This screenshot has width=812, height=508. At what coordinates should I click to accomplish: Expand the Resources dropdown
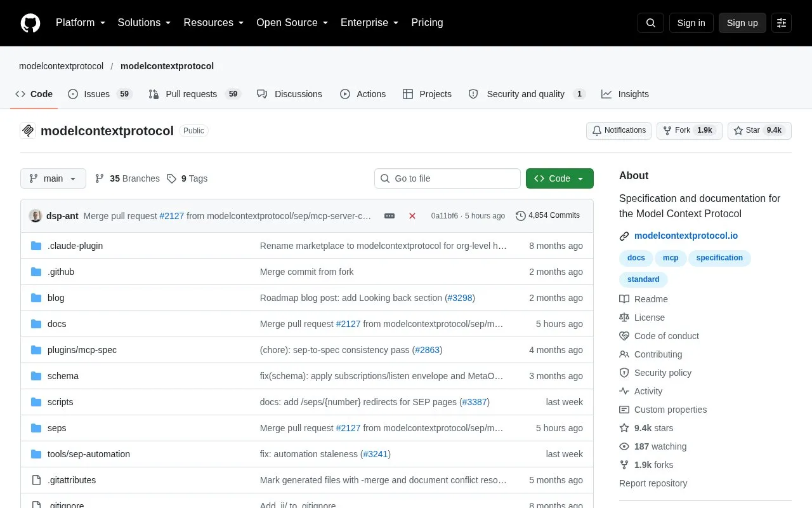[214, 23]
